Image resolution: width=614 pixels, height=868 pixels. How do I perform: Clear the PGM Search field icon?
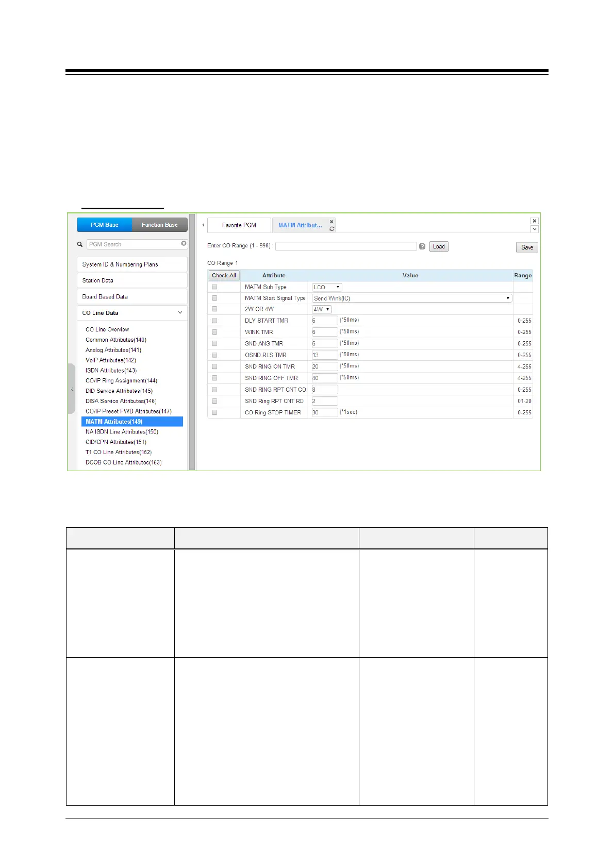coord(184,243)
